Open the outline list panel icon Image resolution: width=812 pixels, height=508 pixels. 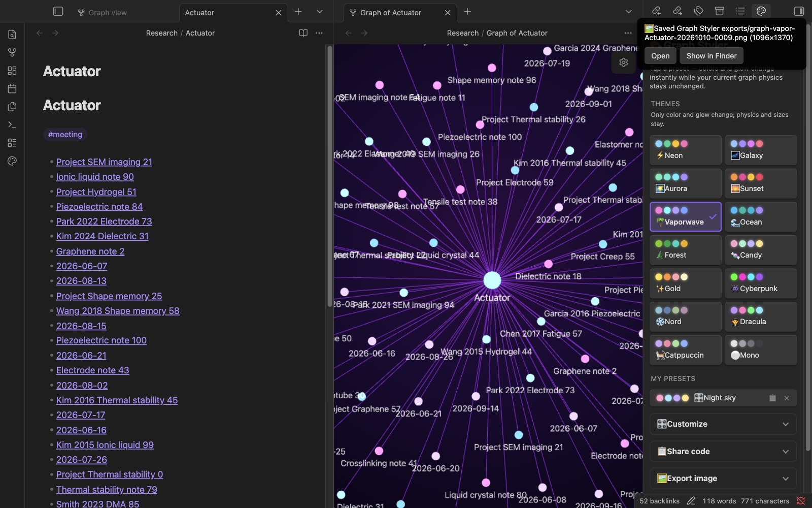tap(740, 11)
